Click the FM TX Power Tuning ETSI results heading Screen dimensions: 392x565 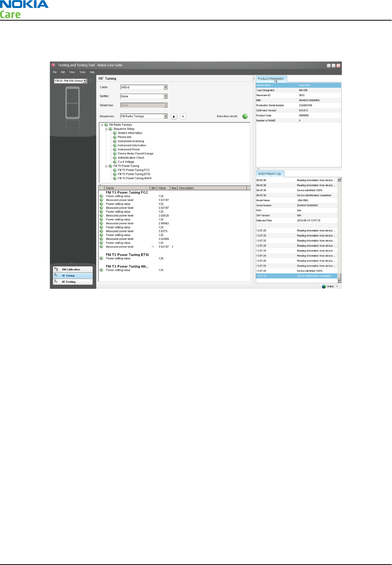pos(127,255)
